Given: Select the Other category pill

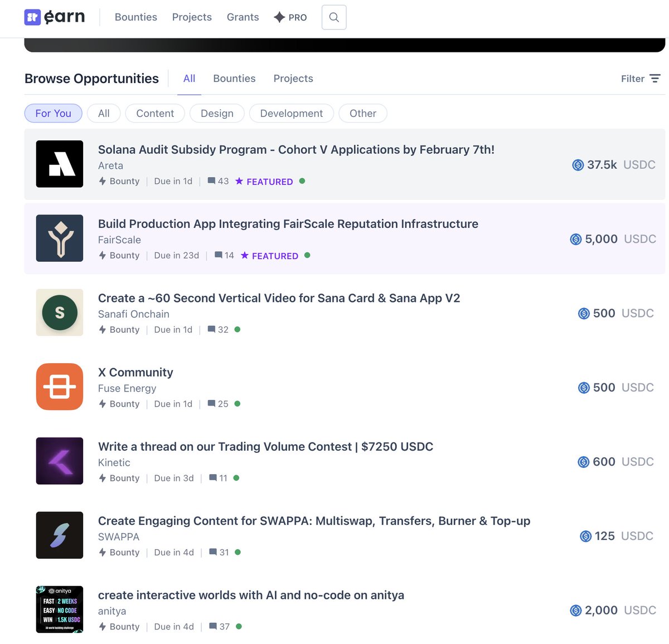Looking at the screenshot, I should pos(363,113).
